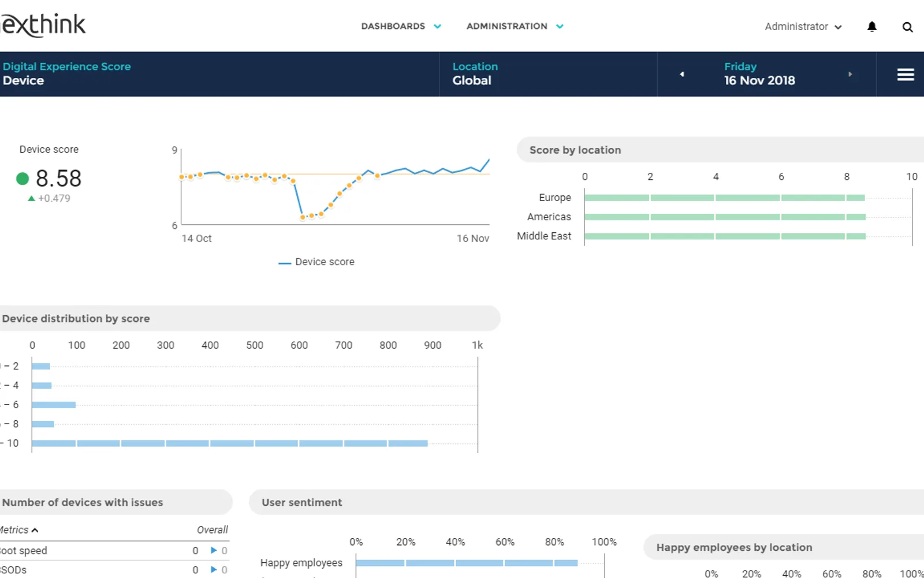
Task: Click the longest device distribution bar
Action: tap(230, 443)
